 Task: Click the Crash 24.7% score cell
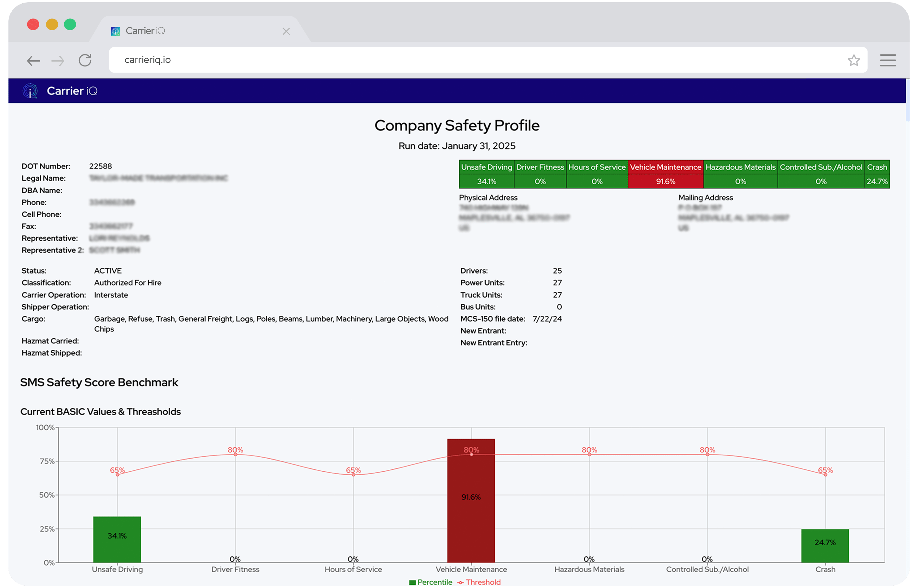click(x=877, y=182)
